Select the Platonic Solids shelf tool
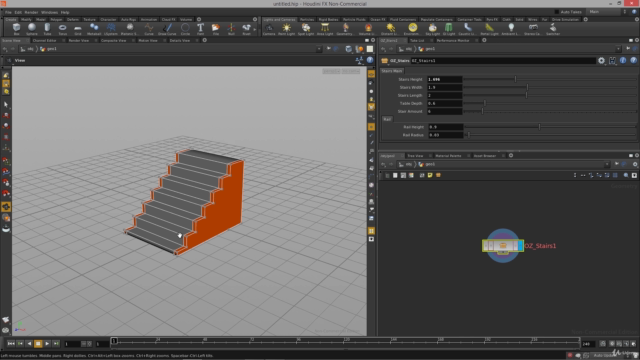Image resolution: width=640 pixels, height=360 pixels. click(x=129, y=29)
